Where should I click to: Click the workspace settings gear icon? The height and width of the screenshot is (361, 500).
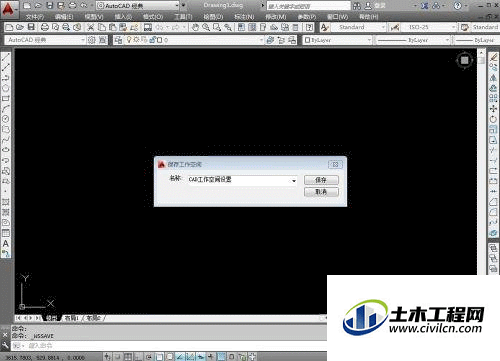[91, 40]
